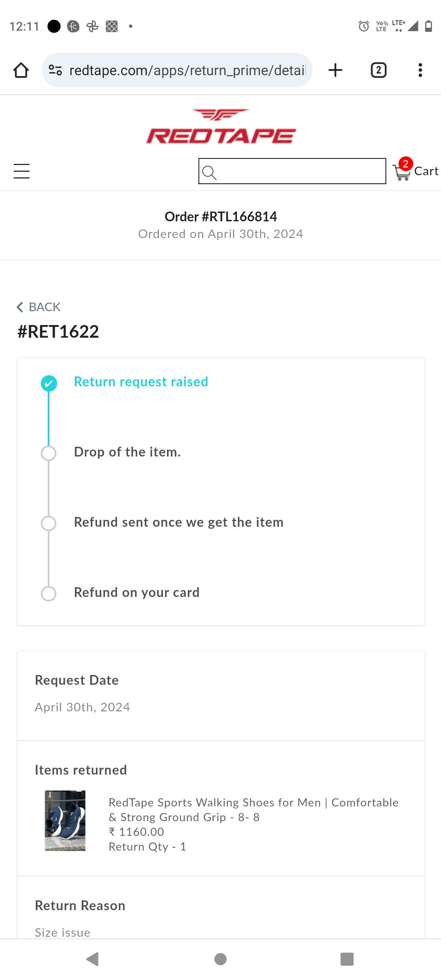Tap the search magnifier icon
The width and height of the screenshot is (441, 980).
click(209, 172)
